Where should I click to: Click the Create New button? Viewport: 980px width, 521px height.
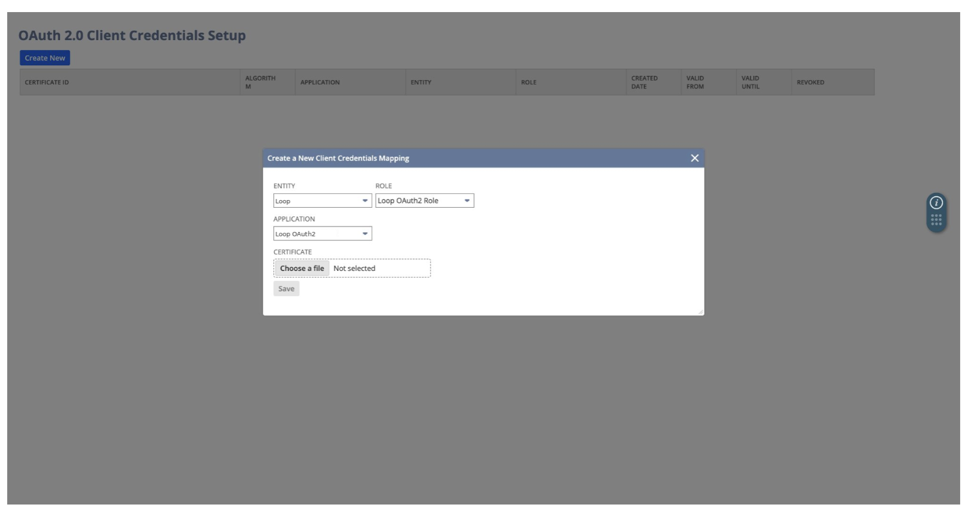(45, 58)
